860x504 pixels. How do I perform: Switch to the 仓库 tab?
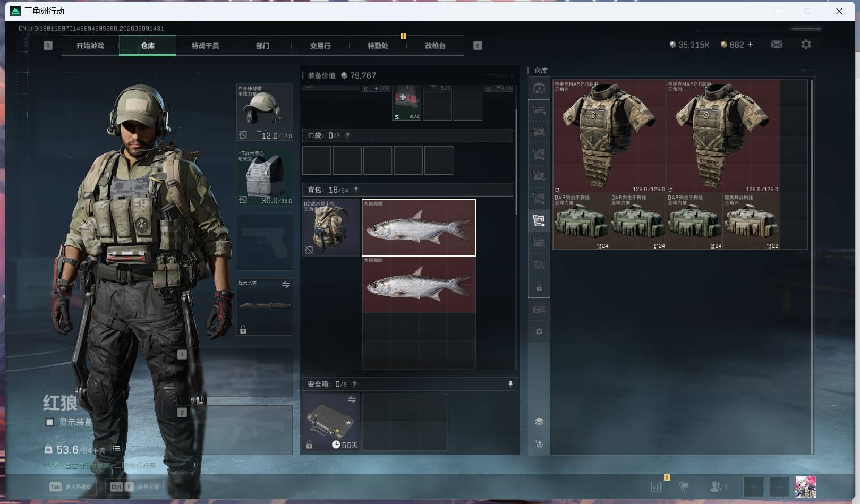pyautogui.click(x=148, y=46)
